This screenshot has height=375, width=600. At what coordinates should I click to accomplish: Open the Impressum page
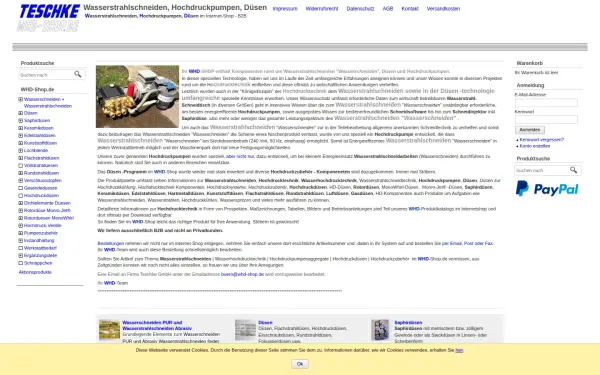(285, 8)
